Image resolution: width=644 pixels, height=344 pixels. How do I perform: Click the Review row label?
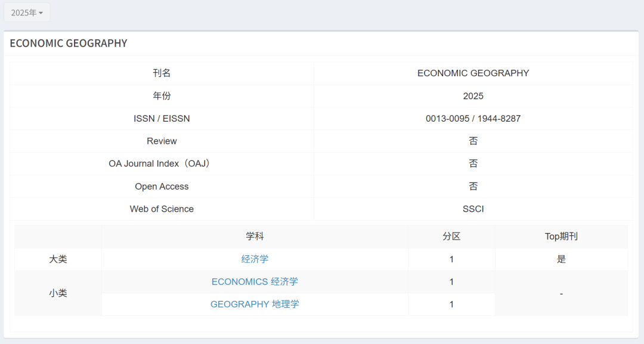(162, 141)
